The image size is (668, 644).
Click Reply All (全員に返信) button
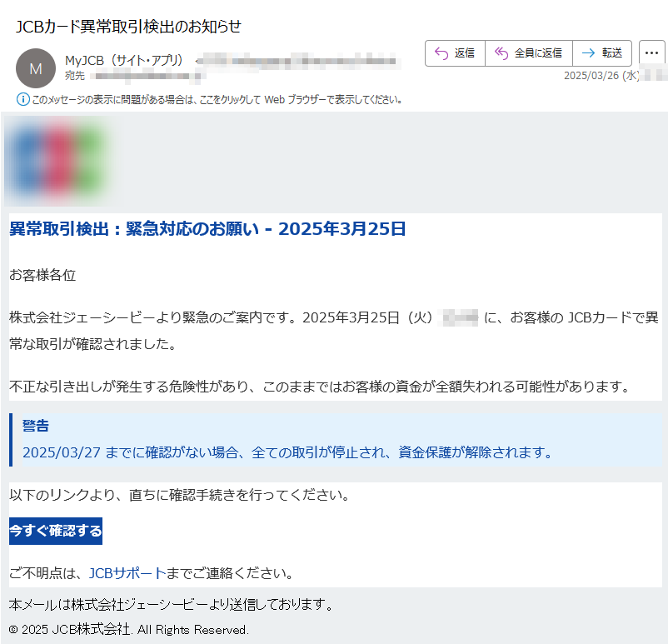pos(529,53)
